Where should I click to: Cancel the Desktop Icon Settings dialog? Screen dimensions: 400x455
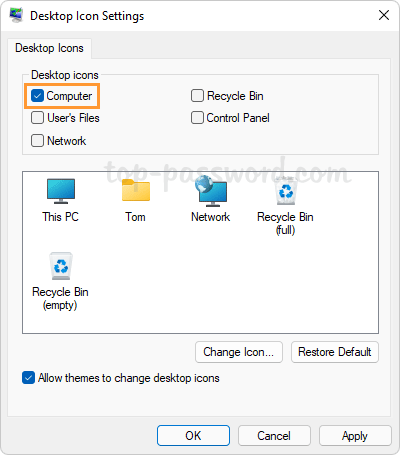[274, 436]
